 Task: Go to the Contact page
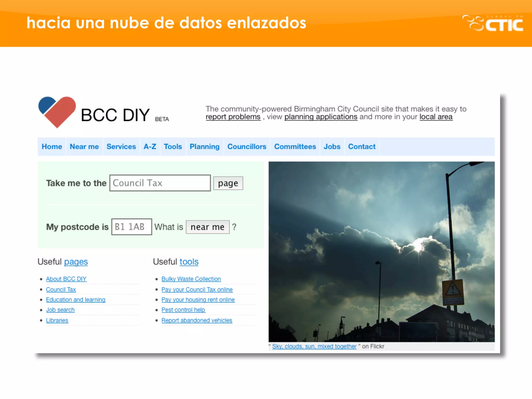coord(362,147)
